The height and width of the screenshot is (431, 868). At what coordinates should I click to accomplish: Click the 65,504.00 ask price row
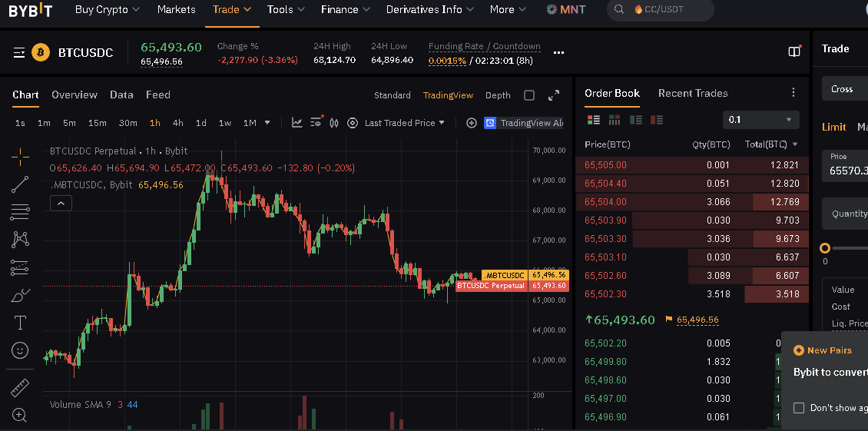692,201
